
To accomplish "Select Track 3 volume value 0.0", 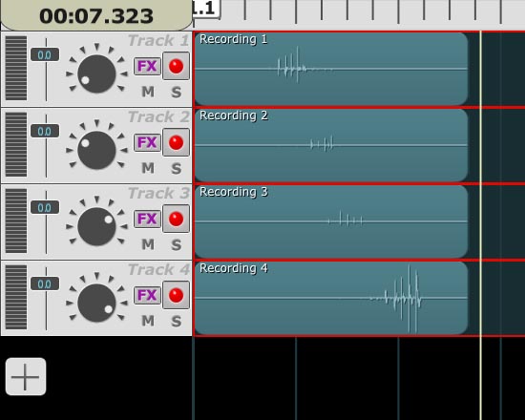I will coord(45,207).
